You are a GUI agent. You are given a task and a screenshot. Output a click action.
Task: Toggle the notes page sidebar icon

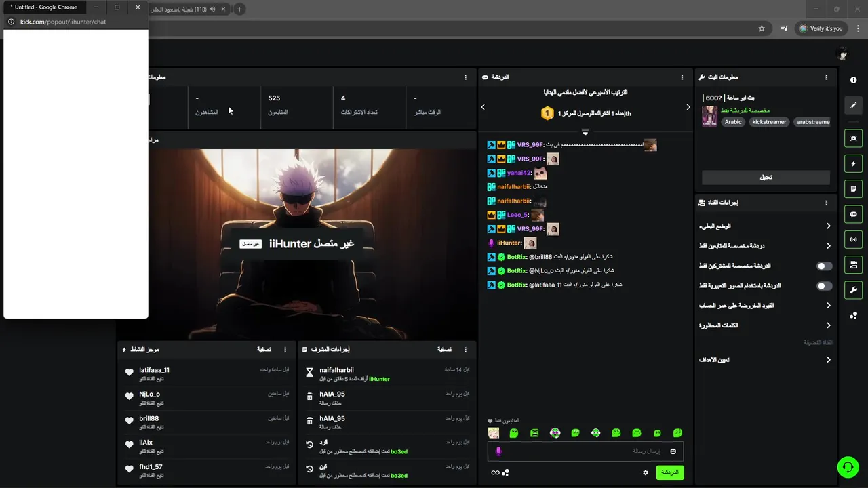853,188
